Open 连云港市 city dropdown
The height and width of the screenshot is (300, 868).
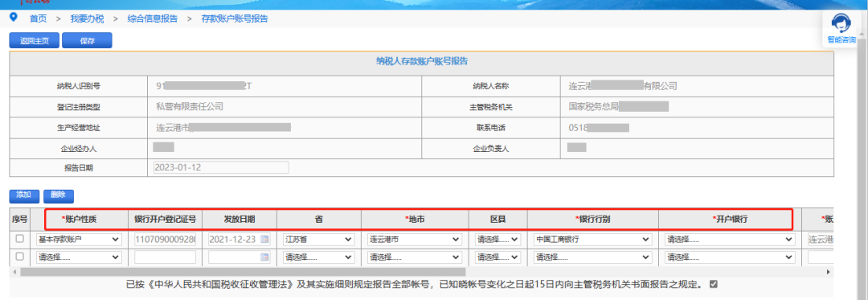[415, 240]
